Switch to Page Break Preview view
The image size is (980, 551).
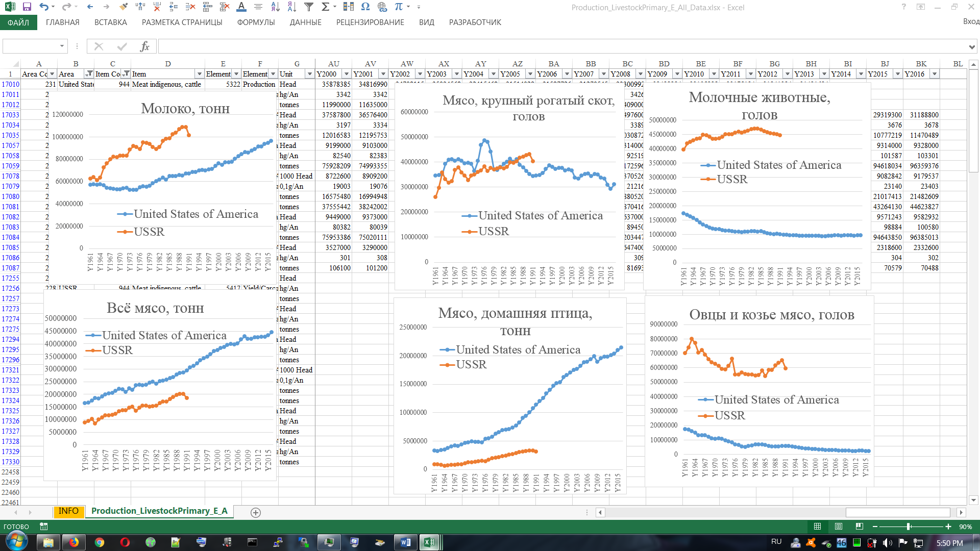pyautogui.click(x=860, y=527)
